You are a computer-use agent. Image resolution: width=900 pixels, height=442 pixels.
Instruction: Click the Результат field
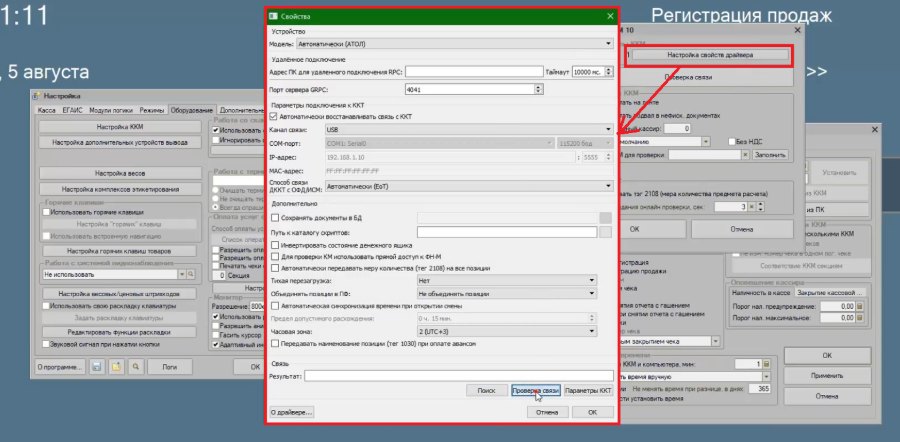click(459, 376)
